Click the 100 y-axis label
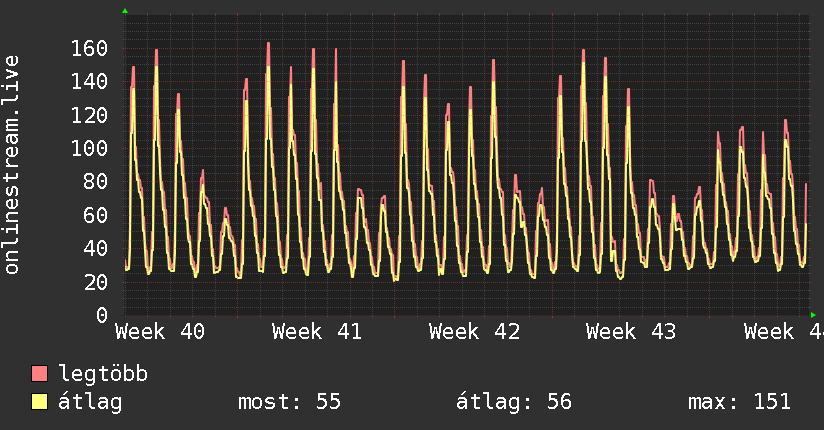This screenshot has height=430, width=824. tap(89, 149)
